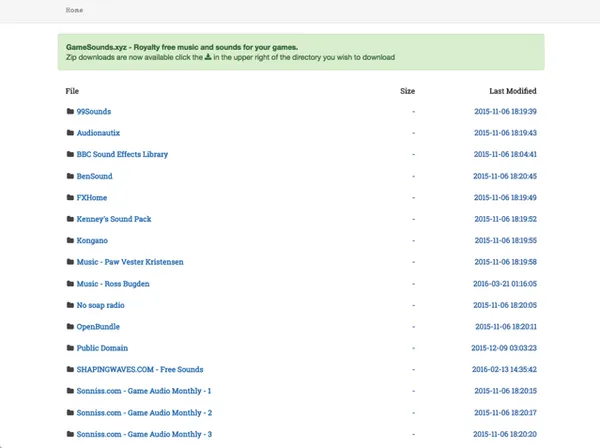Viewport: 600px width, 448px height.
Task: Open Kenney's Sound Pack directory
Action: coord(113,219)
